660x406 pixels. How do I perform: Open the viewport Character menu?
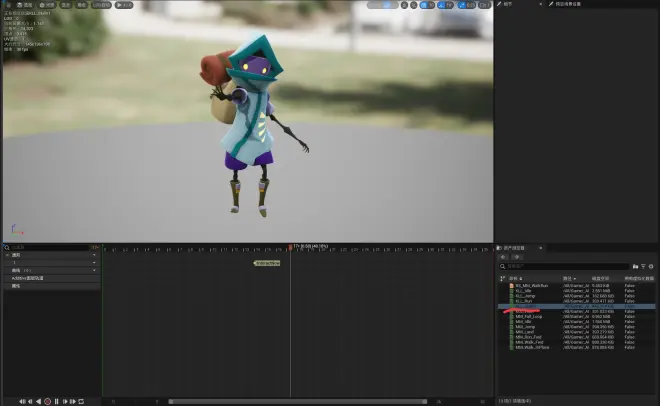click(x=81, y=5)
